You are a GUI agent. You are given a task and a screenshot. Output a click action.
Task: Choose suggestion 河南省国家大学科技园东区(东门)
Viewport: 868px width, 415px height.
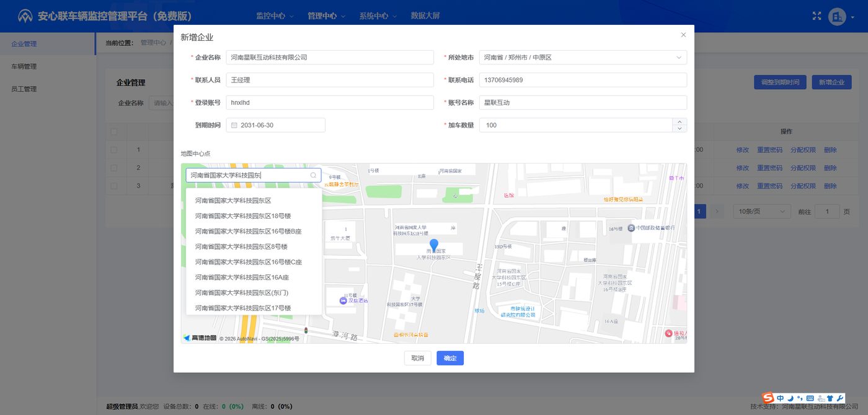point(254,292)
